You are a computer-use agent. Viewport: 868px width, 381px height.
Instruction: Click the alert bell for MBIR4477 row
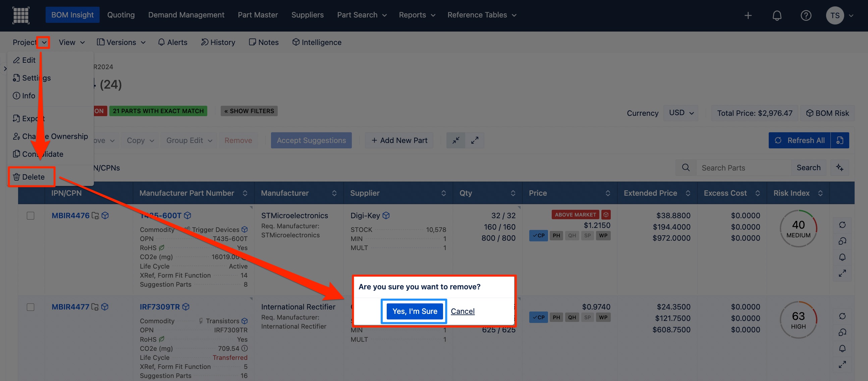pyautogui.click(x=842, y=348)
